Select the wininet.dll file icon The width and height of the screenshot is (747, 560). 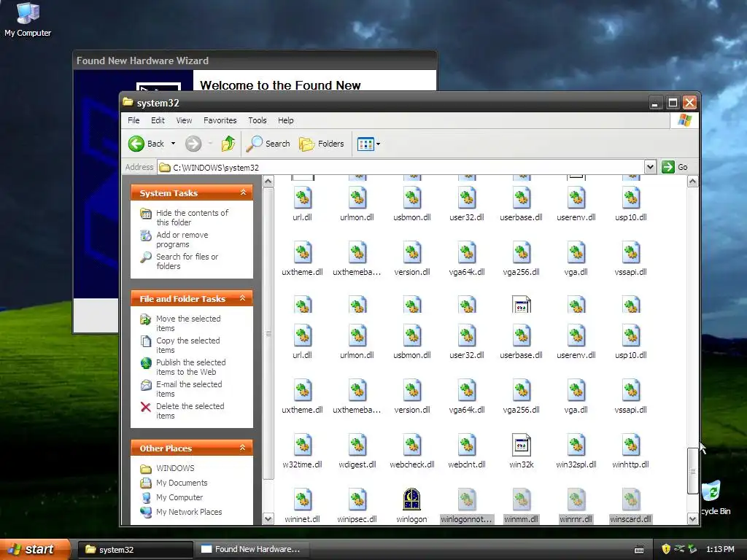pyautogui.click(x=302, y=500)
